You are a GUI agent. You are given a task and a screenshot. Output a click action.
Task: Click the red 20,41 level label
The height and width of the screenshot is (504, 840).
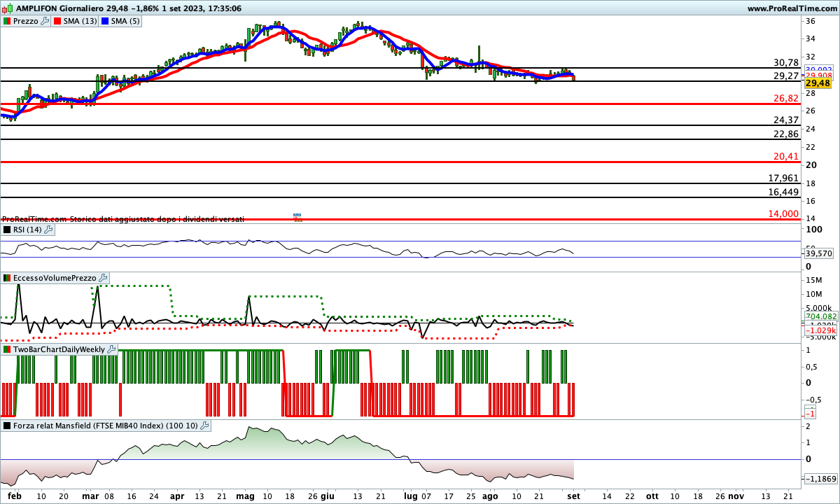click(x=786, y=156)
